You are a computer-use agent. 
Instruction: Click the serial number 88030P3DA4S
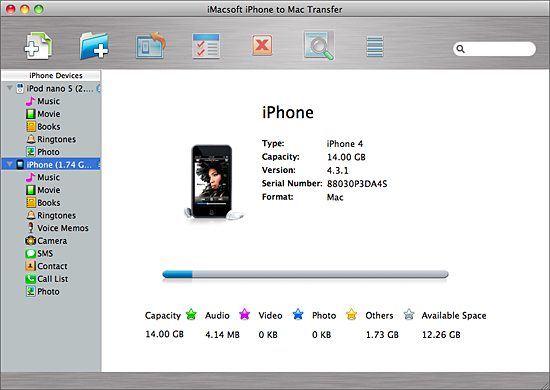357,184
